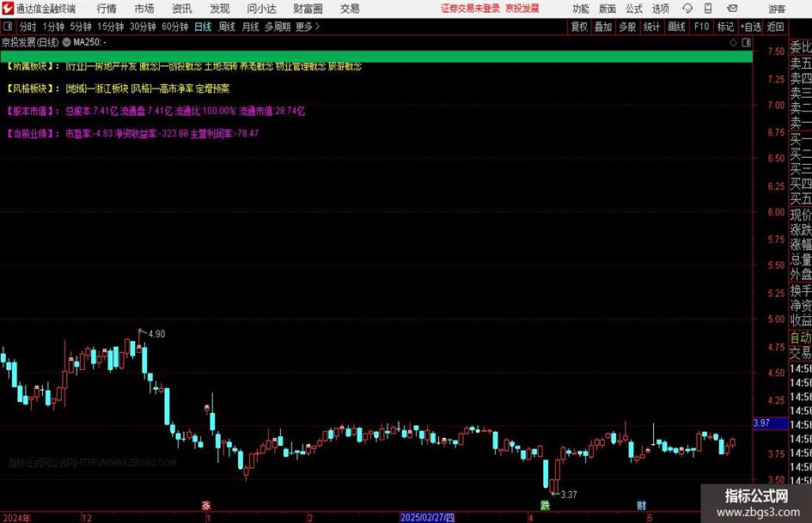Click the red 涨 marker on the timeline
The image size is (812, 523).
[x=206, y=505]
